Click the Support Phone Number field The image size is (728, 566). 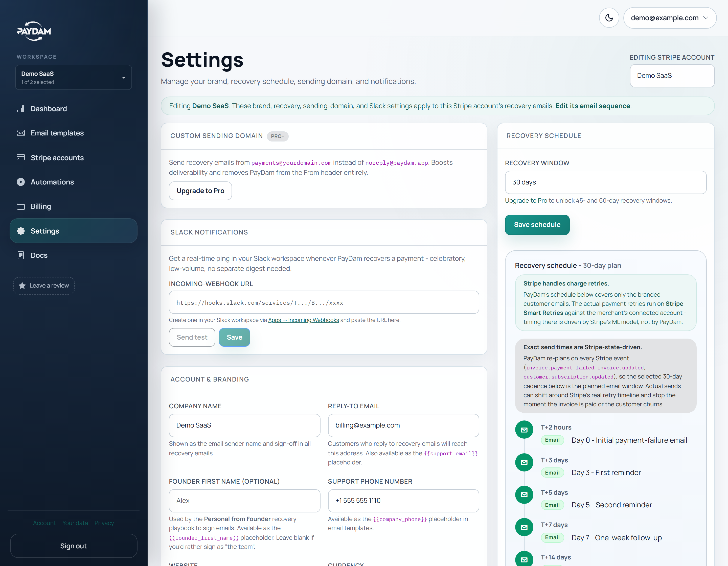403,501
